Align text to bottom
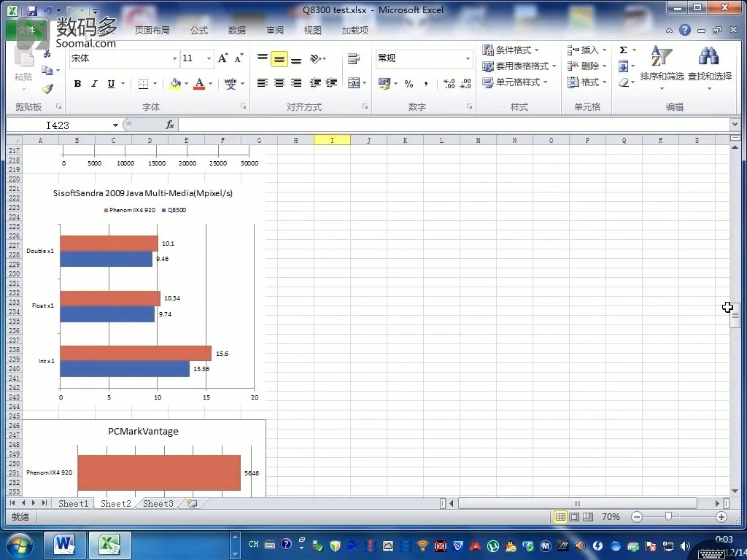 (x=296, y=60)
